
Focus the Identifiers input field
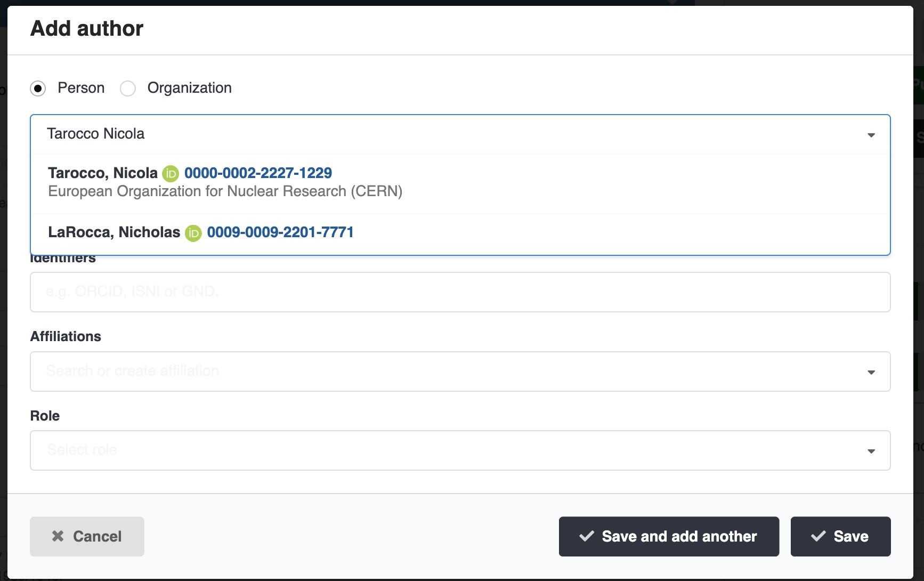(460, 292)
